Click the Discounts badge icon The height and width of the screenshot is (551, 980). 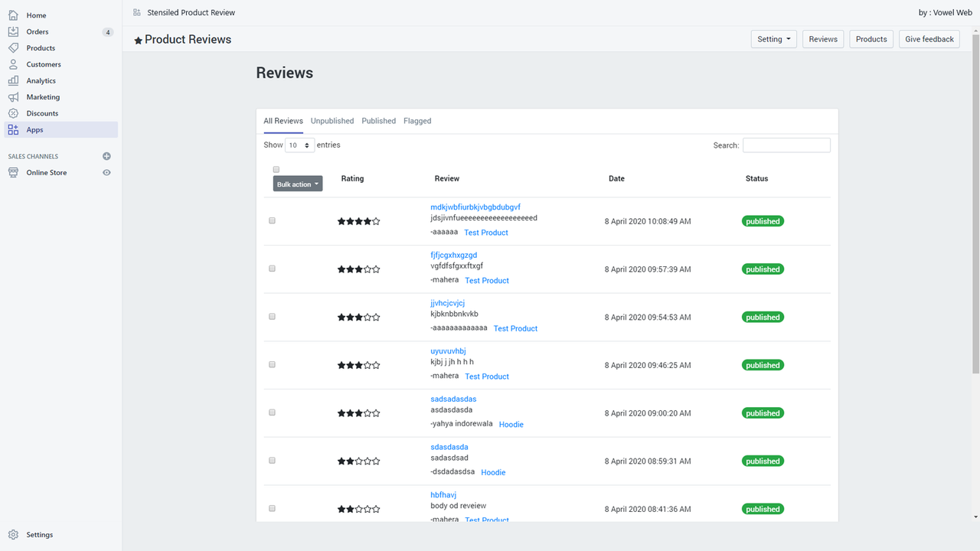(x=13, y=113)
